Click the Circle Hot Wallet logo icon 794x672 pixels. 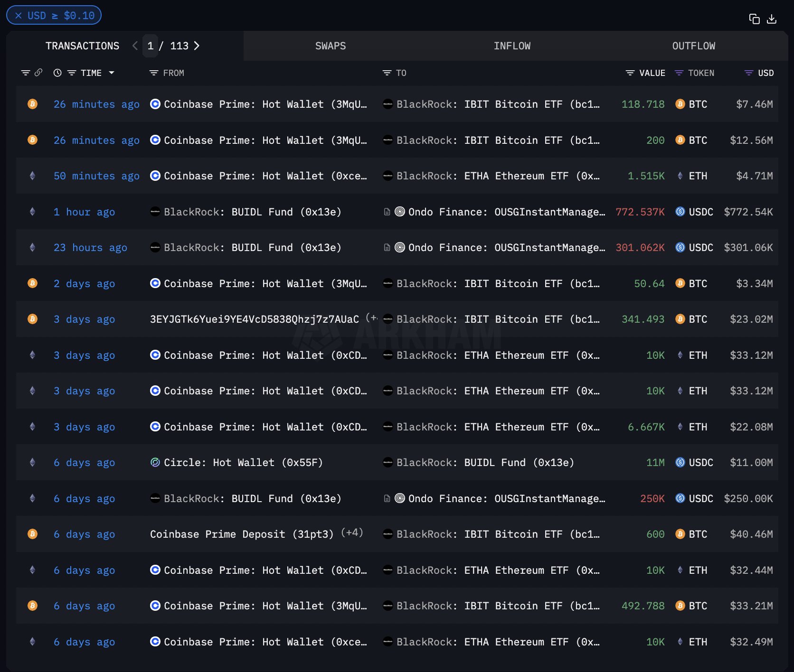tap(155, 462)
